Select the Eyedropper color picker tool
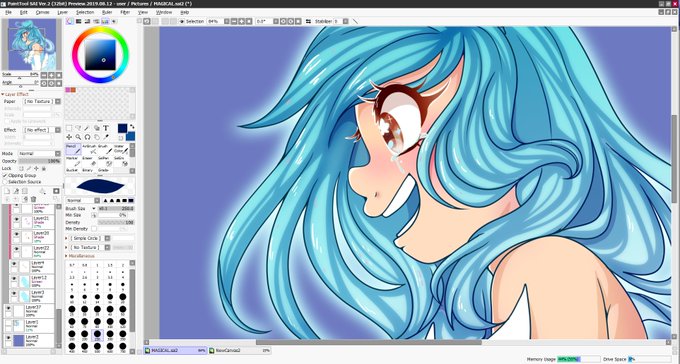This screenshot has width=680, height=364. (105, 137)
